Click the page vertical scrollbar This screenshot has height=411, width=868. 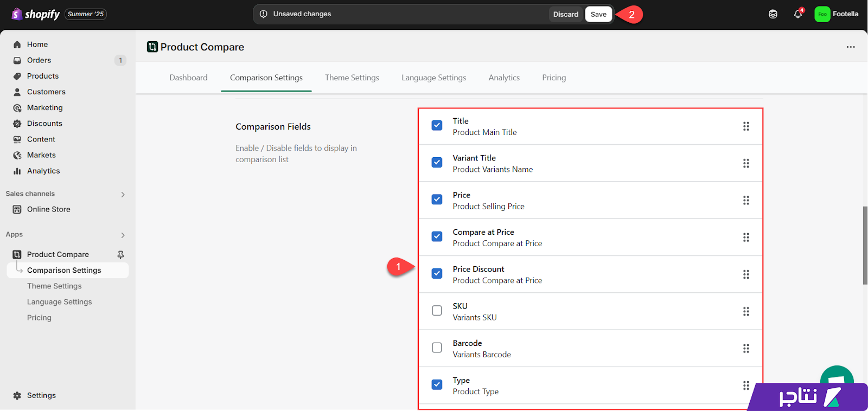coord(865,245)
